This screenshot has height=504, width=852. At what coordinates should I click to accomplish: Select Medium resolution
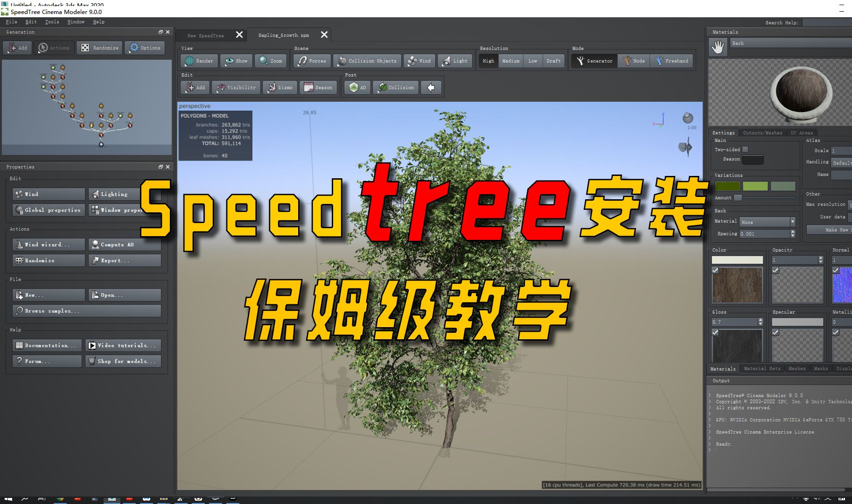coord(510,61)
